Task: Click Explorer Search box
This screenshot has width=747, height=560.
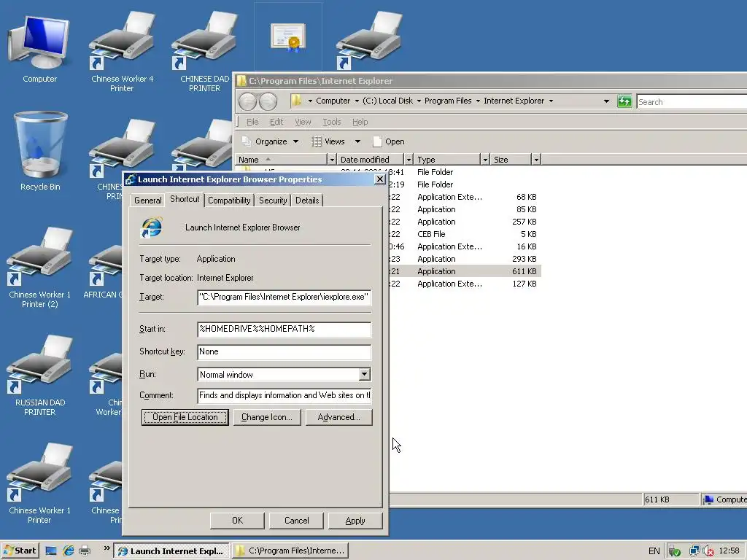Action: (x=692, y=101)
